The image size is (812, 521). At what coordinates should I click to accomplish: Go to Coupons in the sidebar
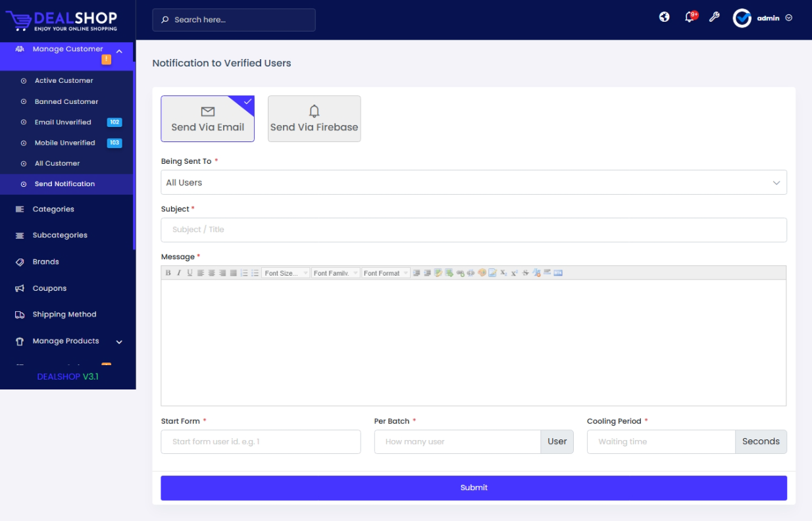[49, 289]
